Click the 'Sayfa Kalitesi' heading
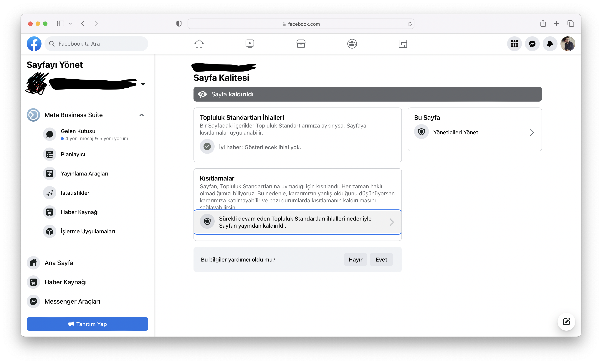This screenshot has width=602, height=364. click(221, 78)
